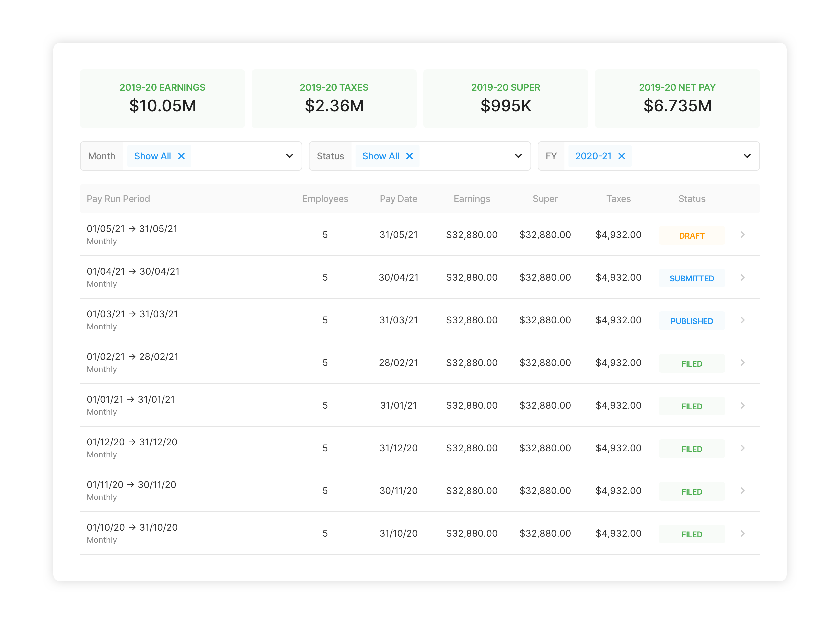Select the 2019-20 Earnings summary card
Viewport: 840px width, 624px height.
(x=162, y=99)
